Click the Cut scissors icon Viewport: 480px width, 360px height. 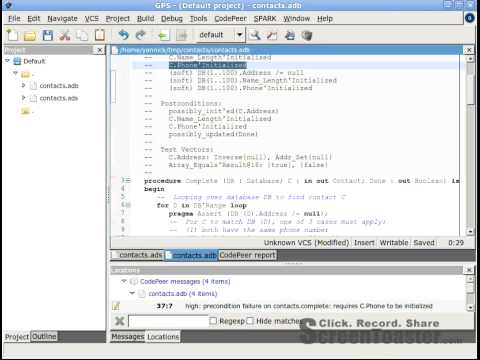65,35
